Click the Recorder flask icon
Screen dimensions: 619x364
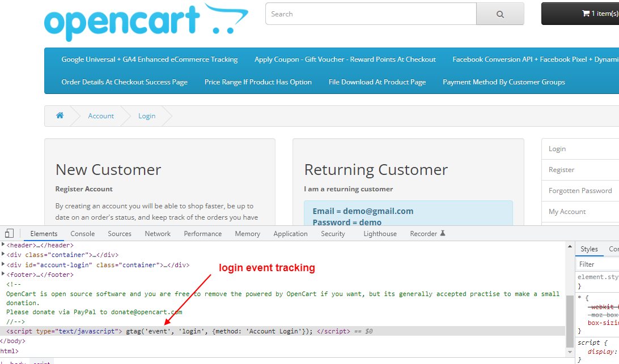pos(443,233)
